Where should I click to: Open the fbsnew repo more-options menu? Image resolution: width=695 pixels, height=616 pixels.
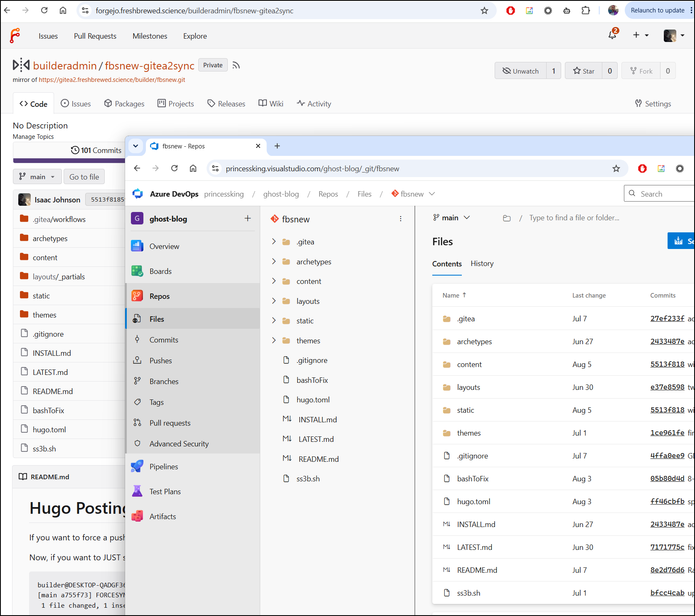(401, 219)
